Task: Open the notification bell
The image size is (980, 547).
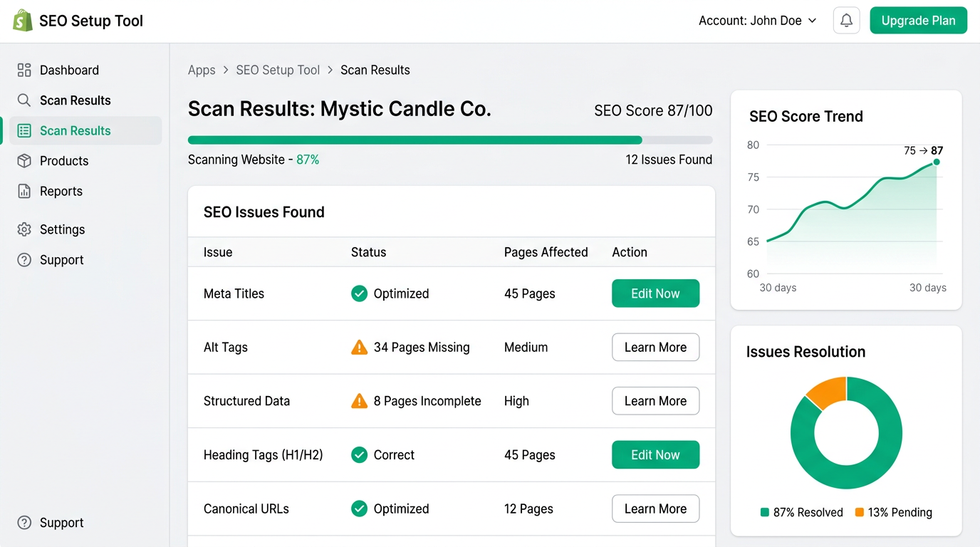Action: [846, 20]
